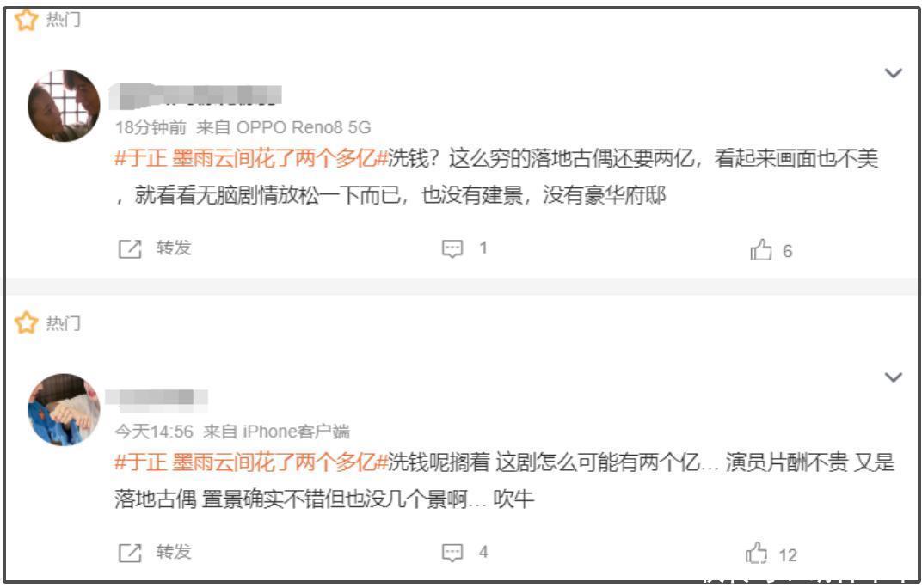Click the 转发 label on the first post
This screenshot has height=588, width=922.
174,248
